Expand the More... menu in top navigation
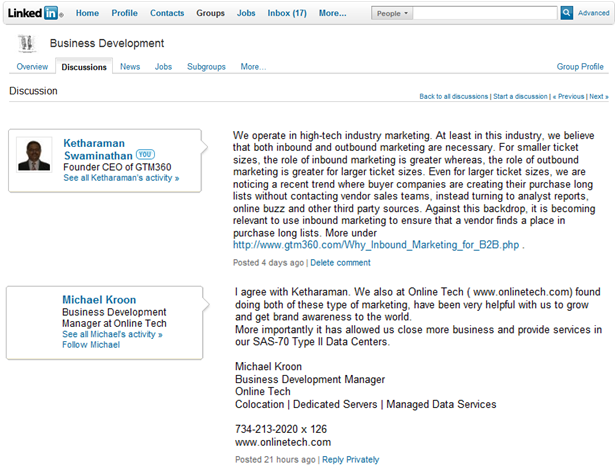Screen dimensions: 616x470 pos(332,13)
